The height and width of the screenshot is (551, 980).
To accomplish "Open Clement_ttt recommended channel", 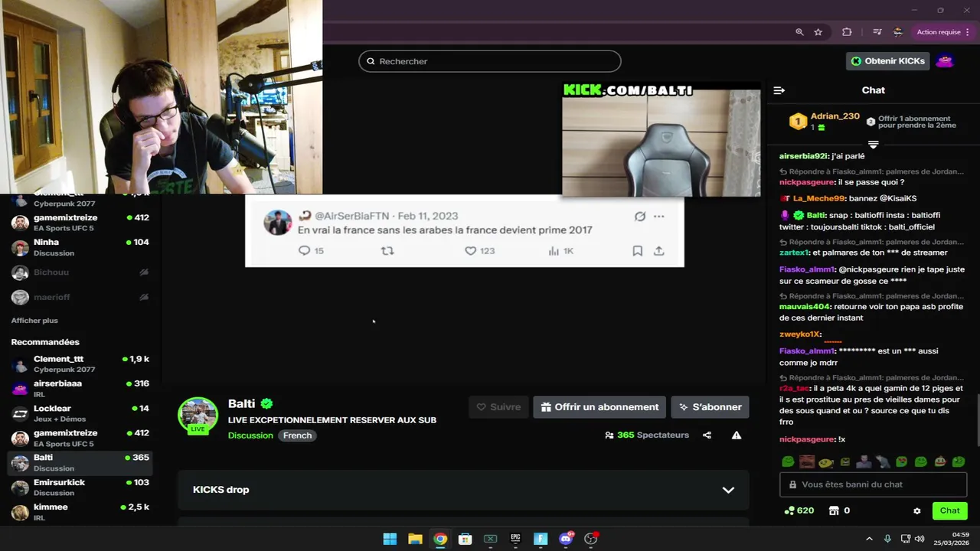I will point(80,364).
